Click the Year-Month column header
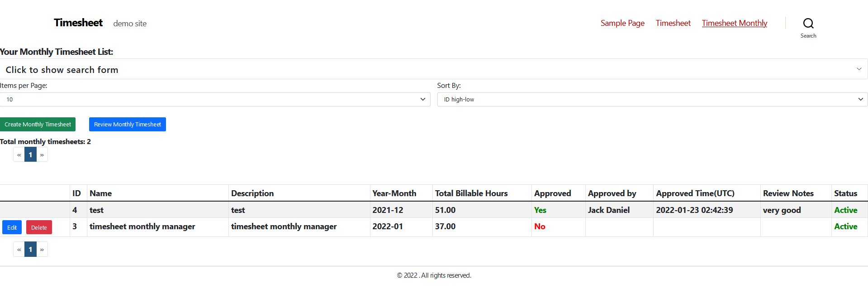 [394, 193]
